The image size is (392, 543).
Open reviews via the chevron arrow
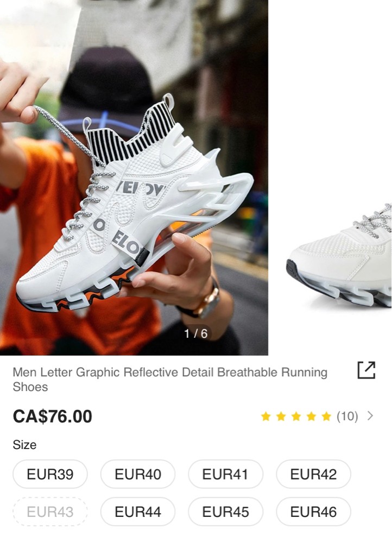point(370,415)
